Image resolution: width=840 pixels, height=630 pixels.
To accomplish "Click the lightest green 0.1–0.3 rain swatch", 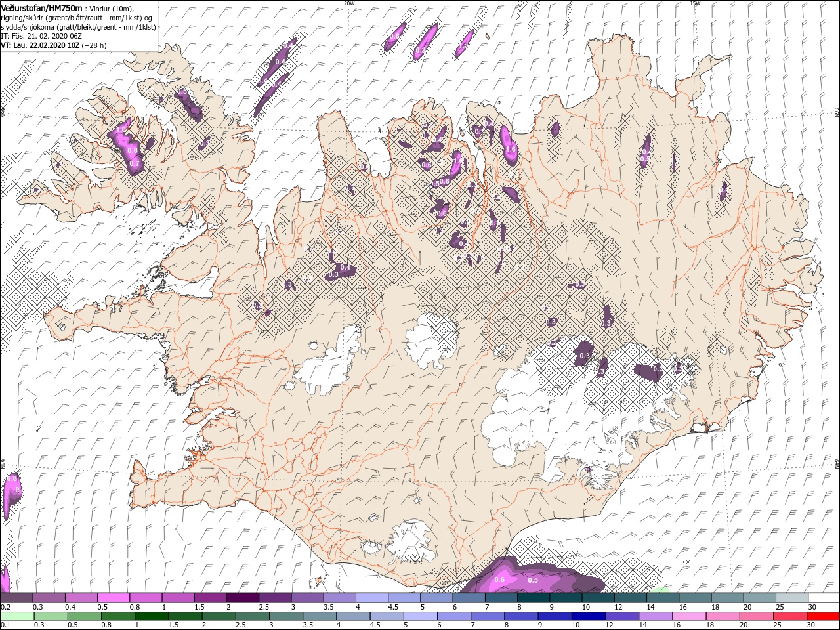I will click(17, 616).
